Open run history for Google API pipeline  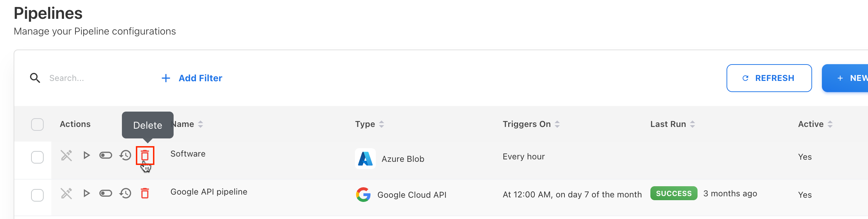[x=125, y=193]
